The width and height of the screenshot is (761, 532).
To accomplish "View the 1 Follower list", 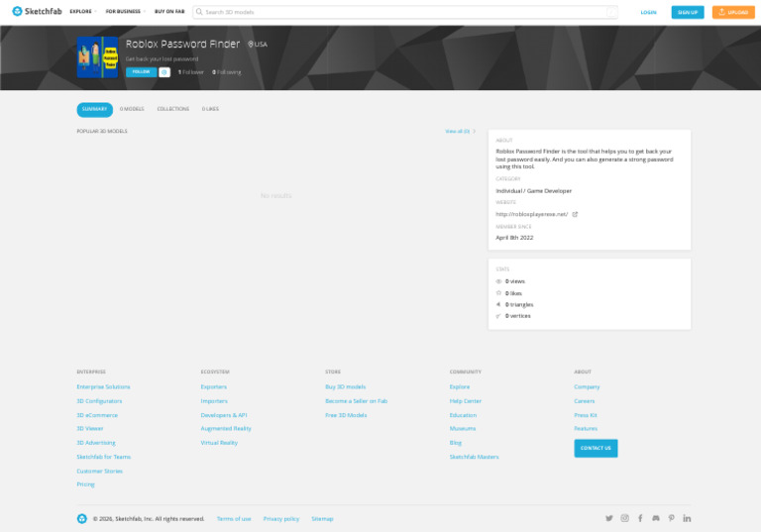I will pyautogui.click(x=190, y=72).
